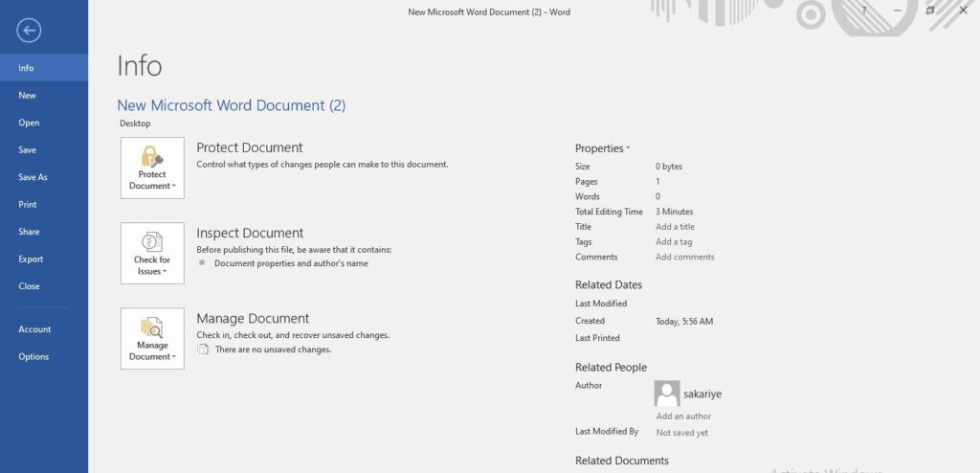The width and height of the screenshot is (980, 473).
Task: Click the Add a title field
Action: coord(675,227)
